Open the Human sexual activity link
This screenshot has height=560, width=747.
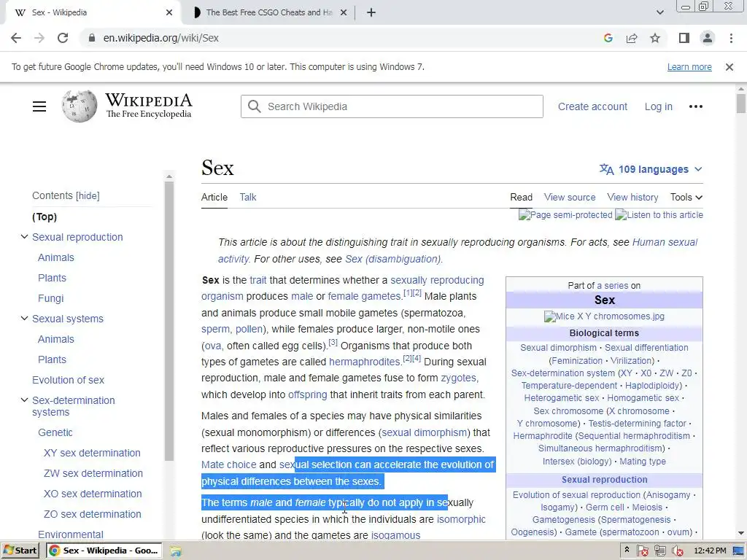pyautogui.click(x=665, y=242)
